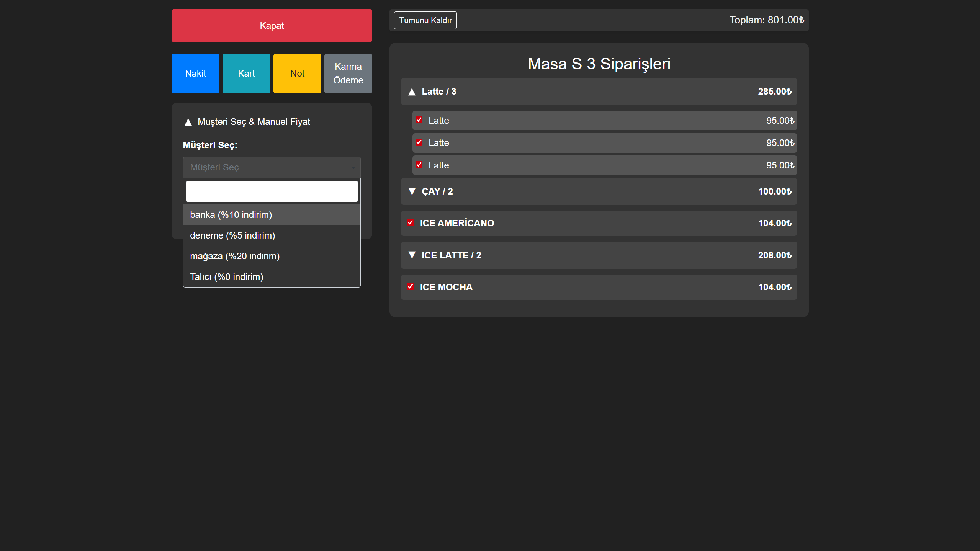The width and height of the screenshot is (980, 551).
Task: Uncheck the third Latte item checkbox
Action: coord(419,165)
